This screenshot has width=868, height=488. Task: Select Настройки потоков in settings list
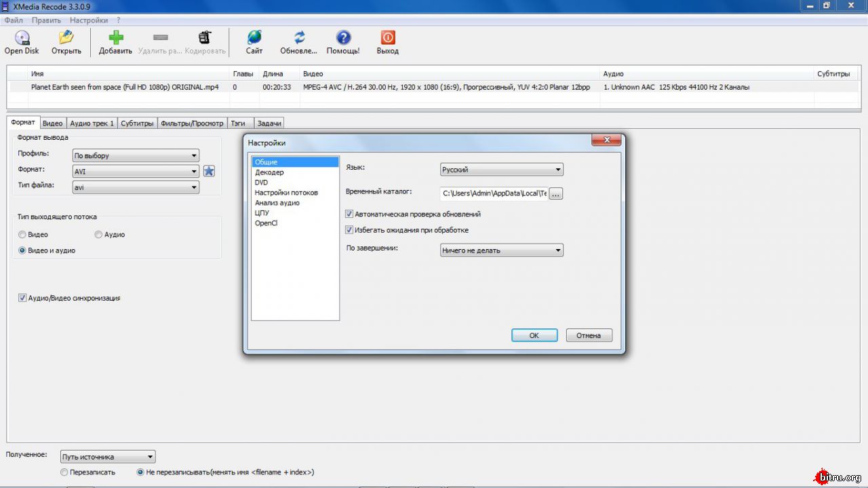tap(295, 193)
